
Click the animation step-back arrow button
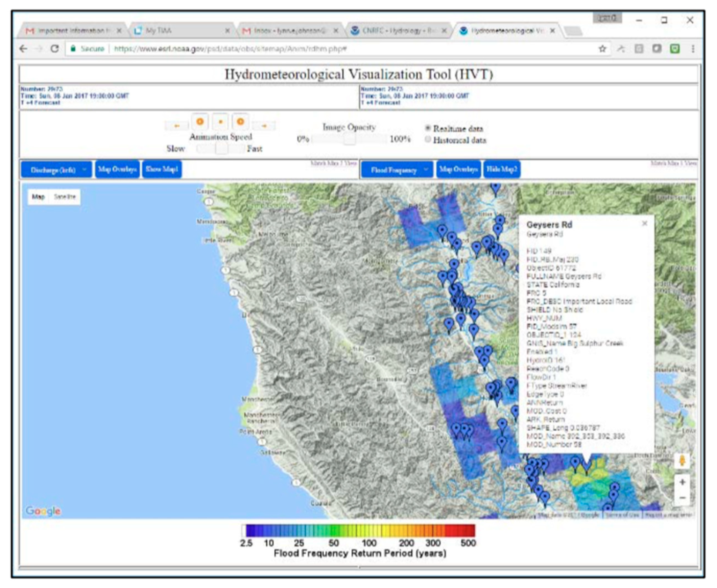pyautogui.click(x=177, y=126)
